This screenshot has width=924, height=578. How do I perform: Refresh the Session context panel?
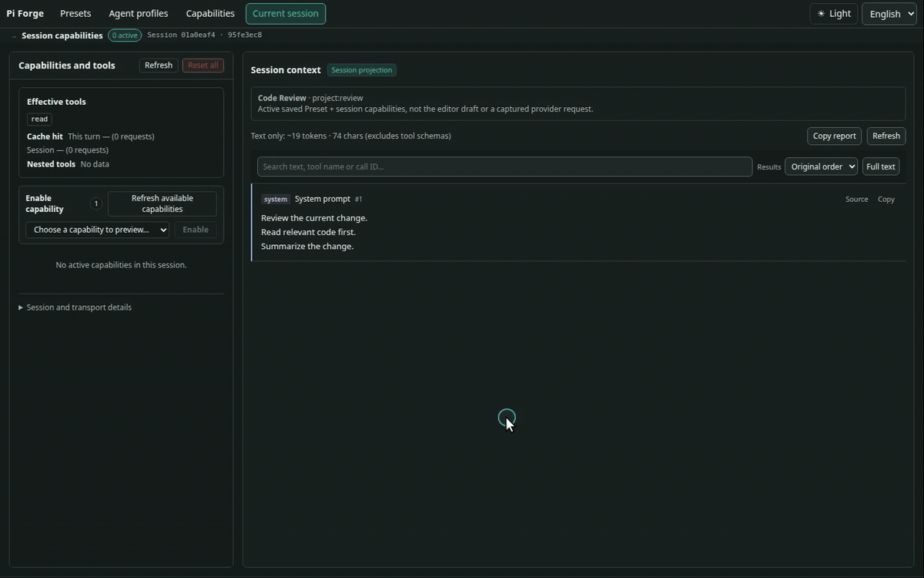(886, 136)
